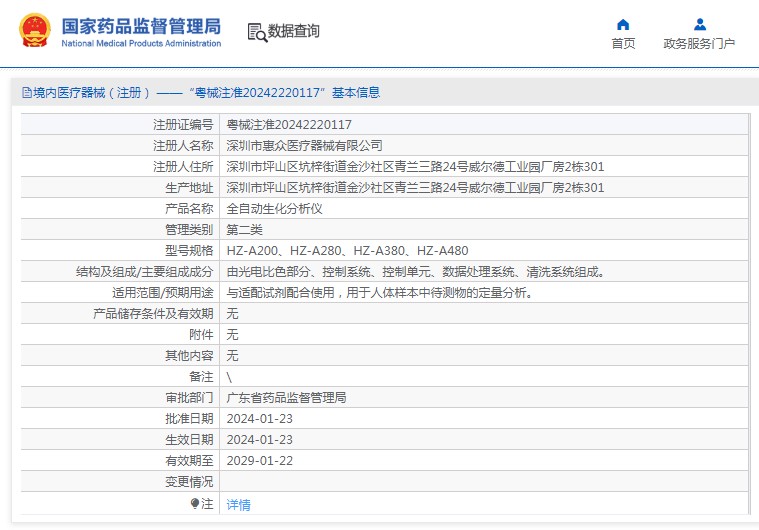The width and height of the screenshot is (759, 530).
Task: Open the 数据查询 menu label
Action: (294, 31)
